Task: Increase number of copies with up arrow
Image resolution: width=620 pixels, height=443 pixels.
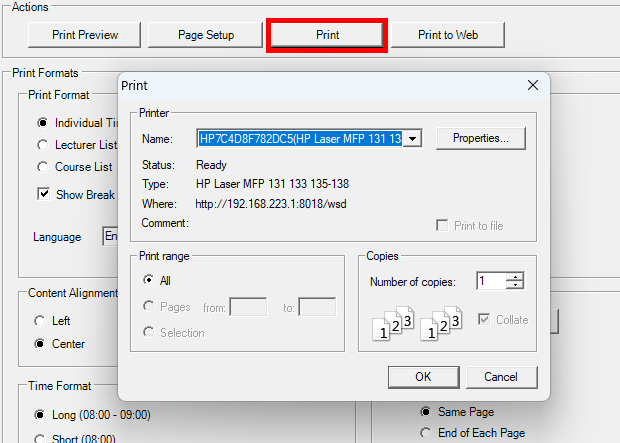Action: [515, 276]
